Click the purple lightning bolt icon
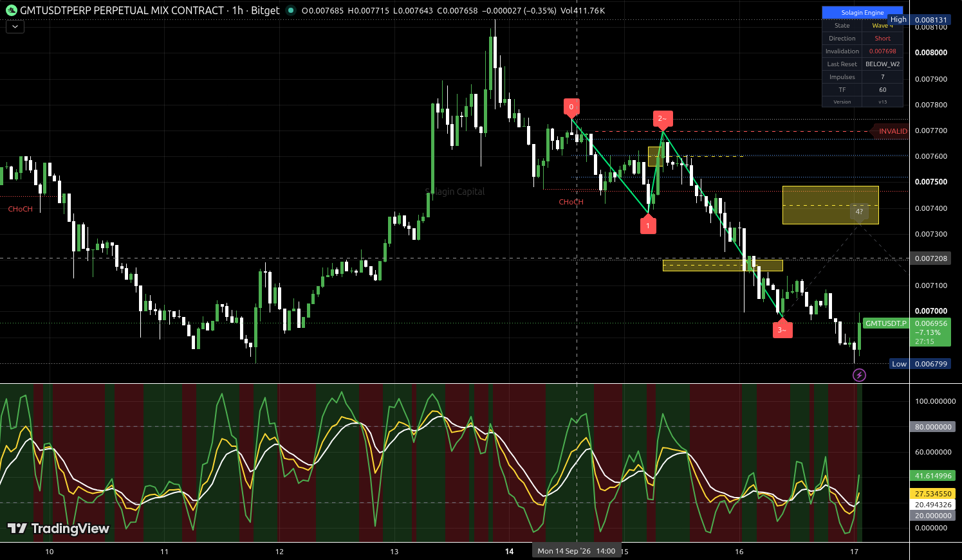The image size is (962, 560). pyautogui.click(x=859, y=375)
